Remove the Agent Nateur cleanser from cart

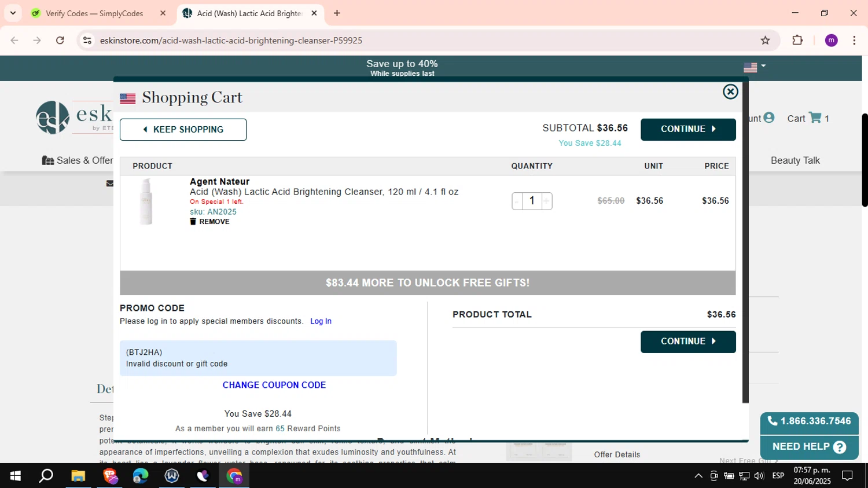tap(209, 222)
